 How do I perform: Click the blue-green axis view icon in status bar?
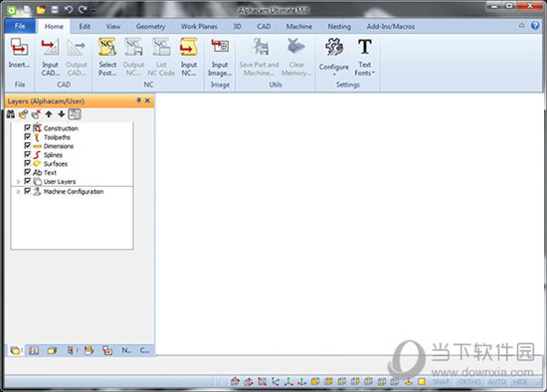tap(275, 381)
